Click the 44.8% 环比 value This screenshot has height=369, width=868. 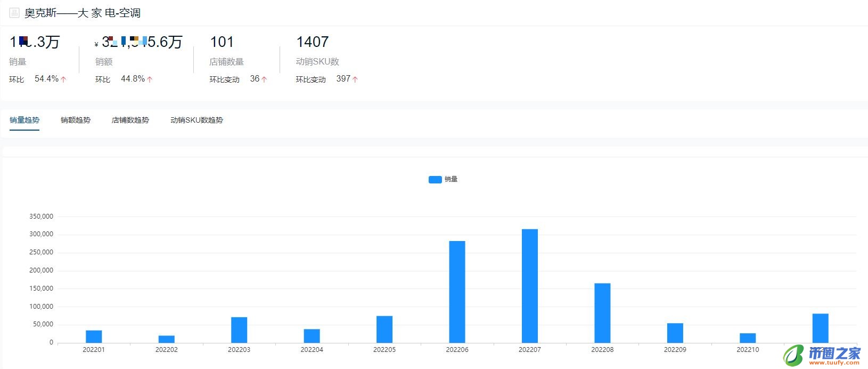(133, 79)
